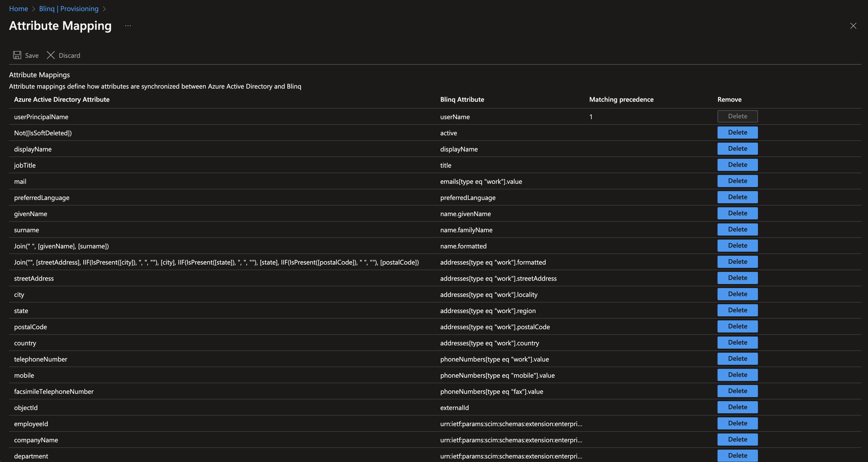Delete the postalCode mapping
The image size is (868, 462).
point(737,326)
